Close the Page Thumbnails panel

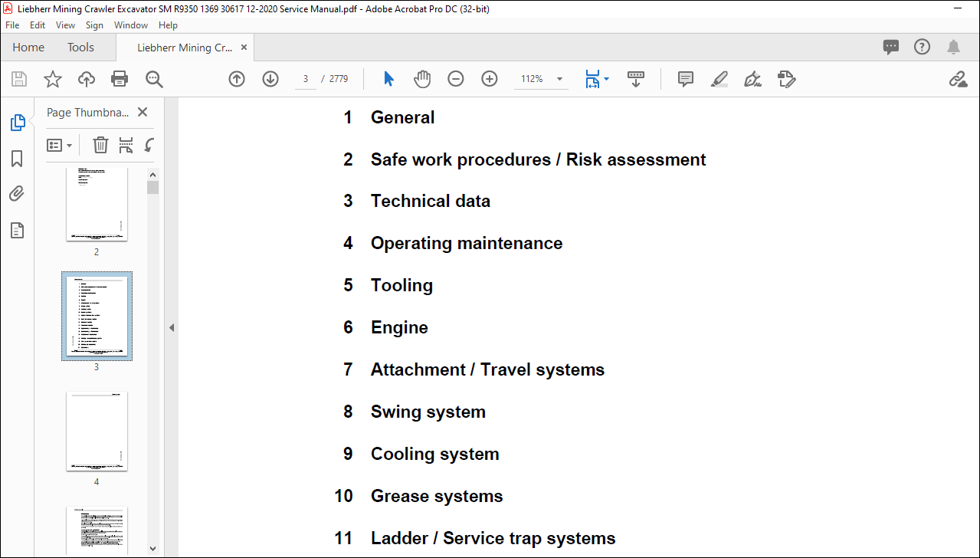pos(143,112)
